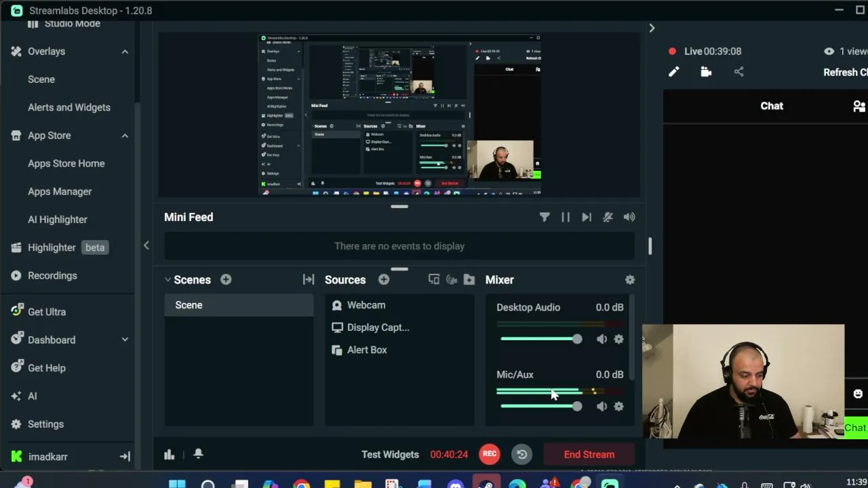Toggle the replay buffer button
868x488 pixels.
[x=522, y=454]
